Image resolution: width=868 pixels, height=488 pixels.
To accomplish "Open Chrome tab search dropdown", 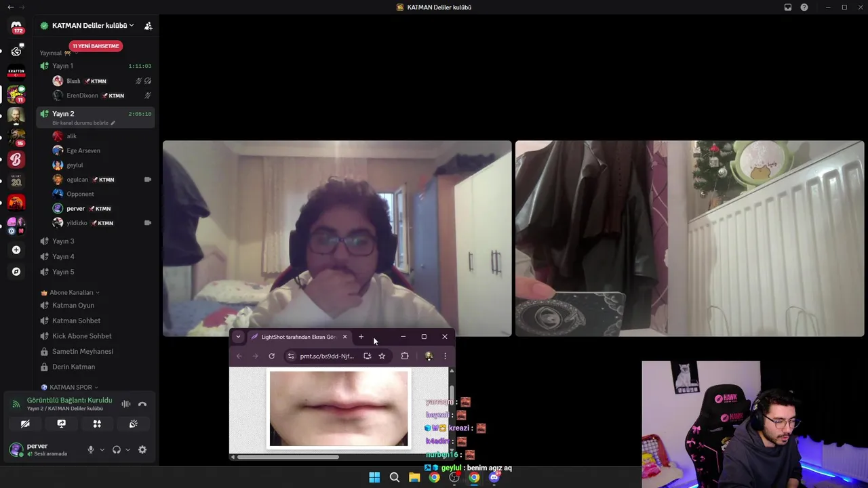I will click(238, 337).
